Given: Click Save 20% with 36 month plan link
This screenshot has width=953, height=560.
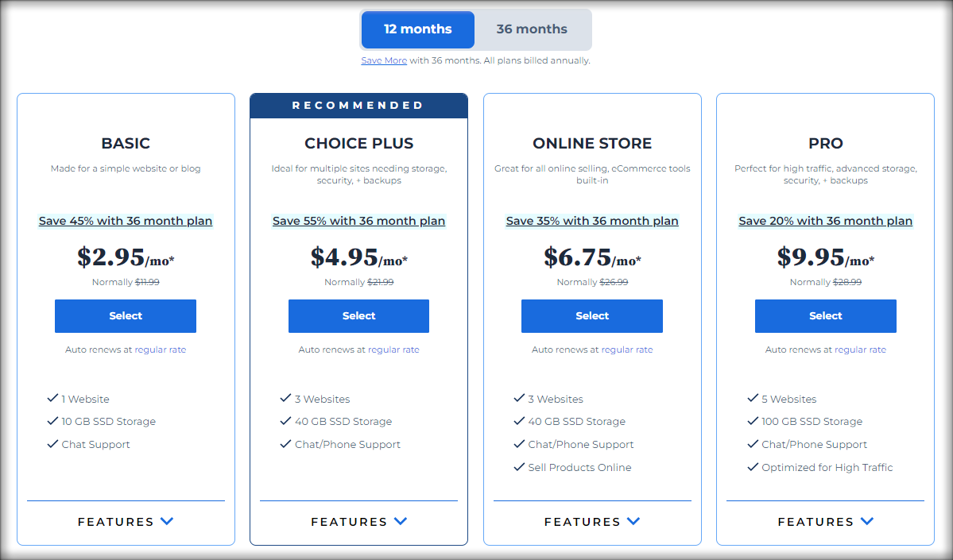Looking at the screenshot, I should pyautogui.click(x=825, y=221).
